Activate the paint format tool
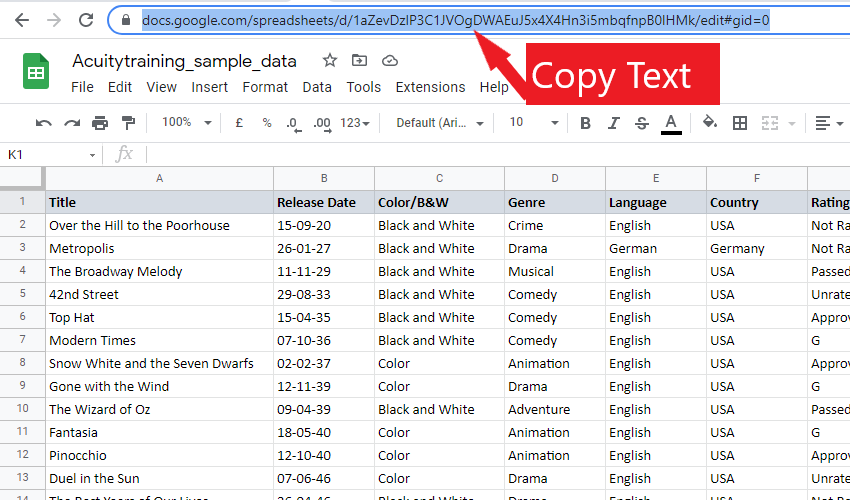The width and height of the screenshot is (850, 500). 128,123
